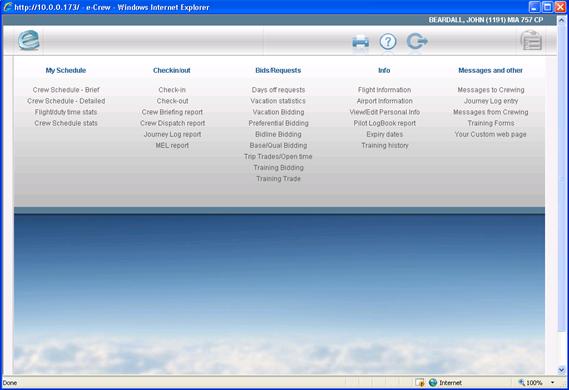Open Flight/duty time stats
Viewport: 569px width, 390px height.
(66, 112)
